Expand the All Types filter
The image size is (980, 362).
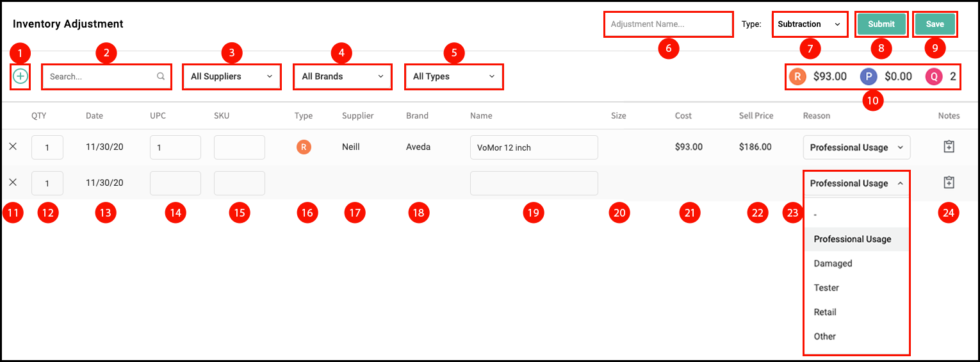[453, 76]
